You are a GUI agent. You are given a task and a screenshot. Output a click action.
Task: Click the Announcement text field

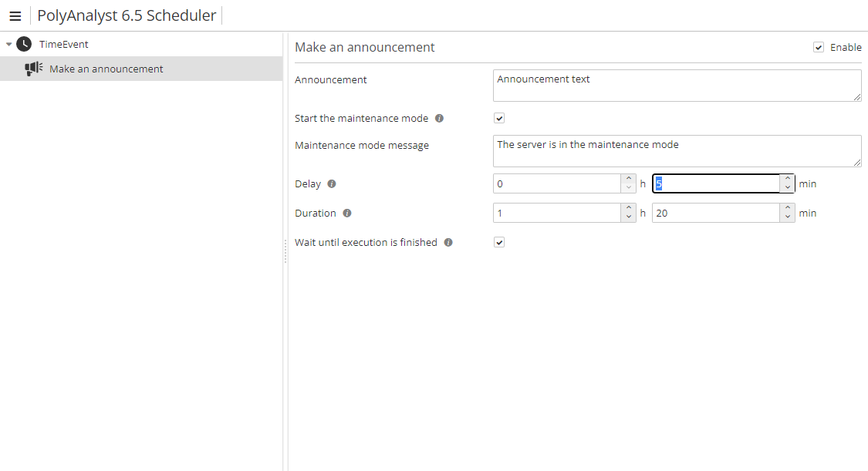pos(676,85)
